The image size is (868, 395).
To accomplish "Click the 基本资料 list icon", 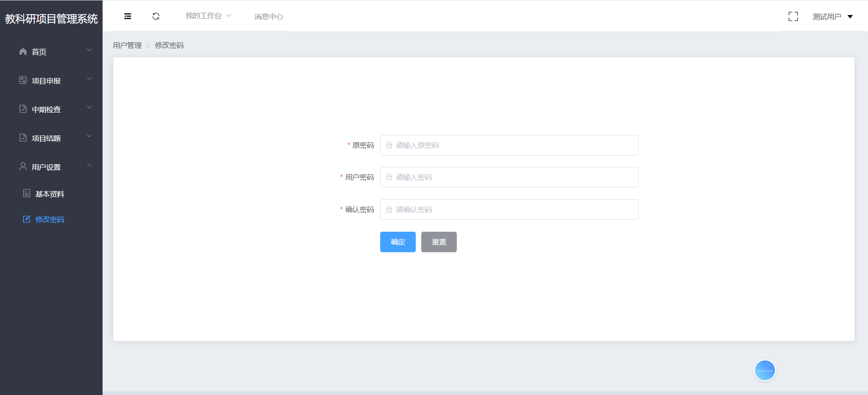I will [27, 193].
